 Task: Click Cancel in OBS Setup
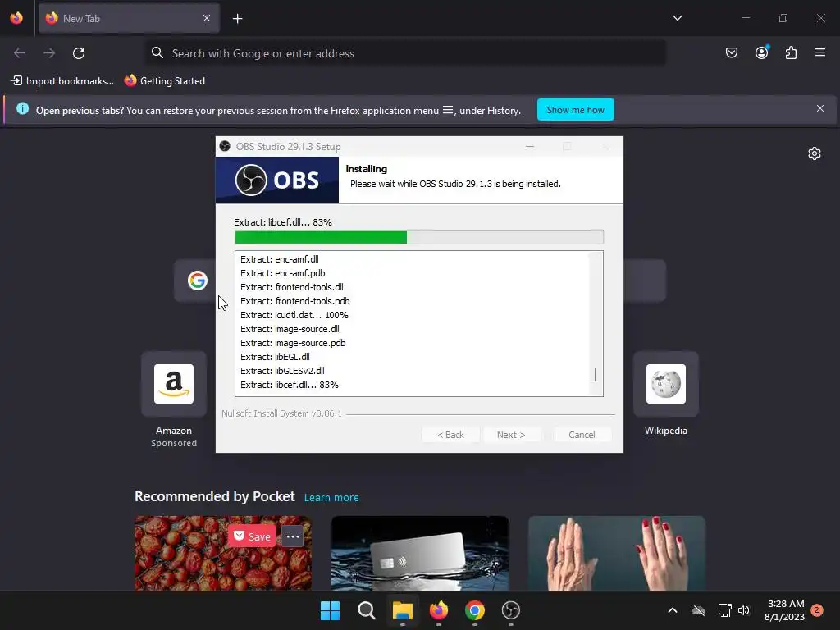tap(582, 435)
